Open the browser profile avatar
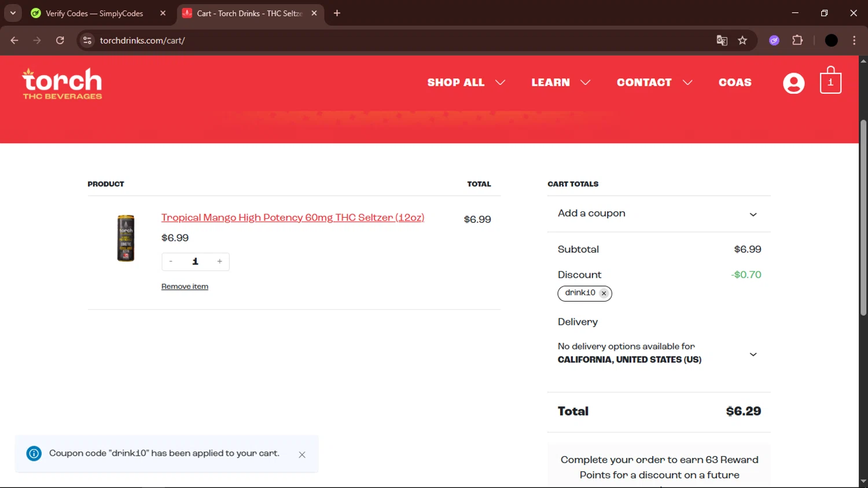Image resolution: width=868 pixels, height=488 pixels. 831,41
